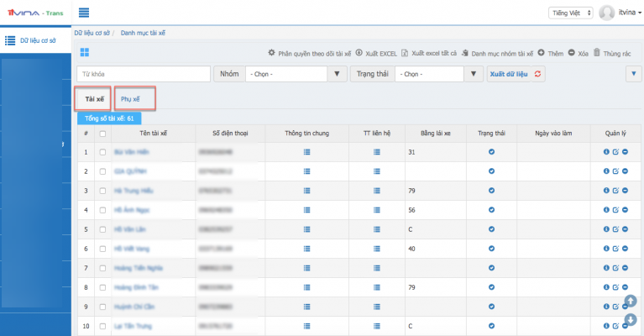
Task: Check the checkbox for row 4
Action: (103, 210)
